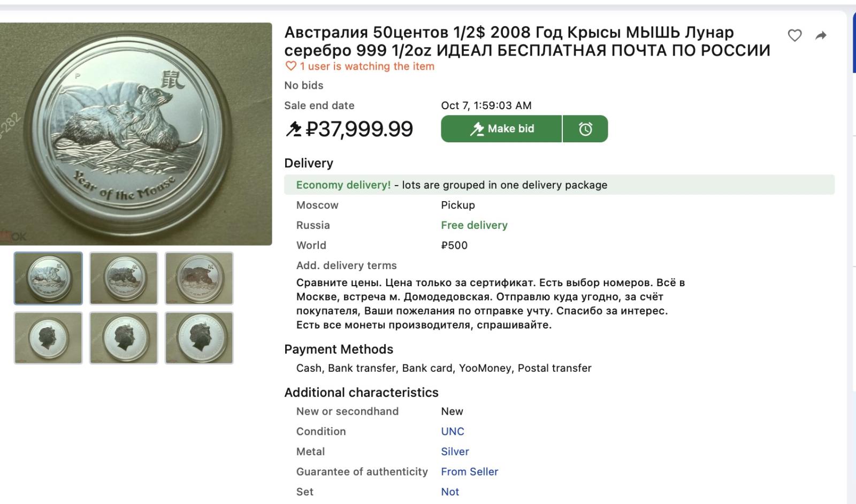Click the Free delivery text for Russia
This screenshot has width=856, height=504.
click(474, 225)
